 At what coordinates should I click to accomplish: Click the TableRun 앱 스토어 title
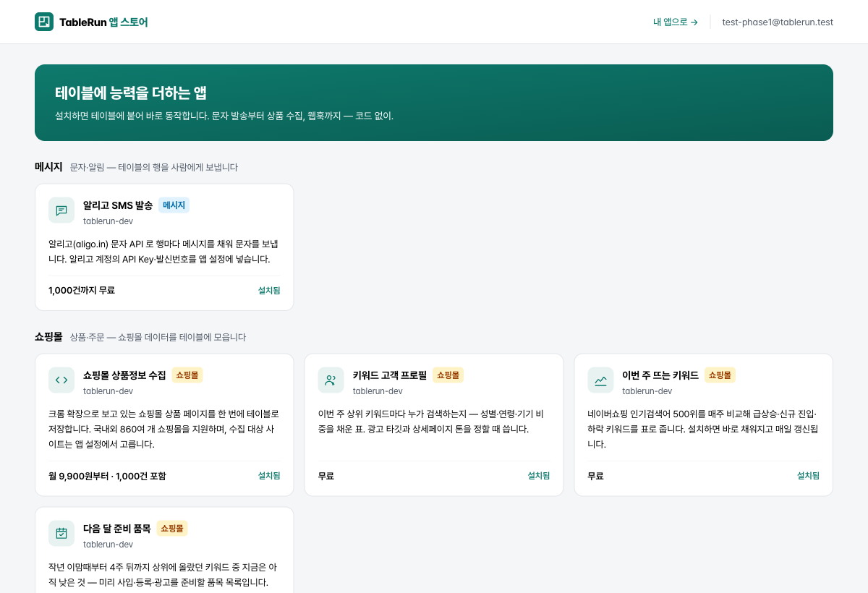(x=103, y=22)
